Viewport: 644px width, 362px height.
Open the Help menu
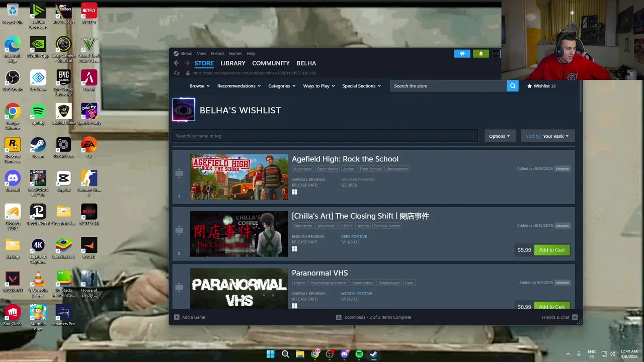click(251, 53)
